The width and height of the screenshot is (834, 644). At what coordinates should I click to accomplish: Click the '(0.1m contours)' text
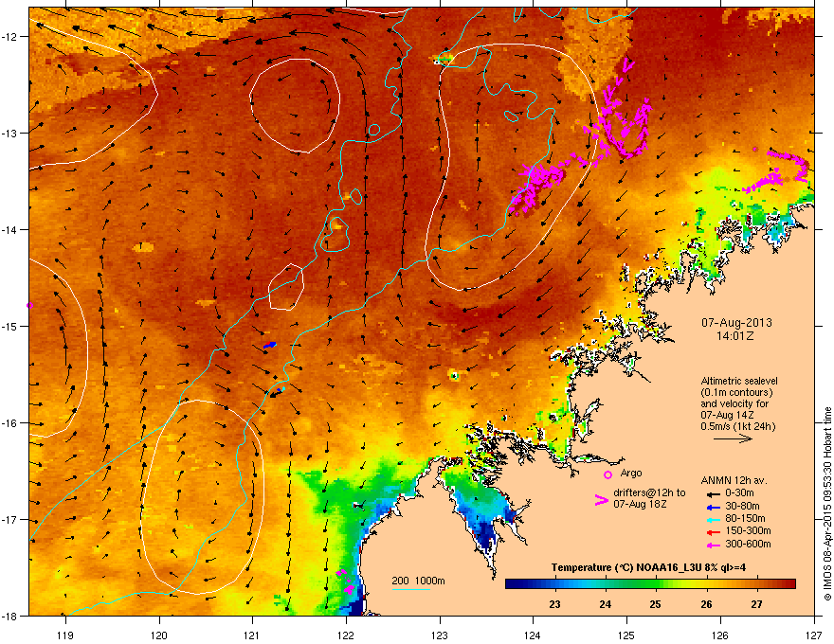737,393
